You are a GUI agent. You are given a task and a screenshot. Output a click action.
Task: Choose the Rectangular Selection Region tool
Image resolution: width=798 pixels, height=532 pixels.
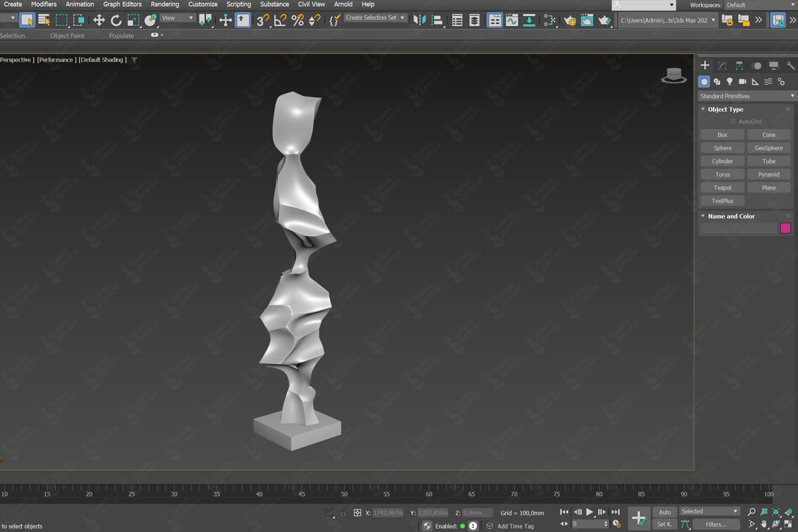pyautogui.click(x=62, y=20)
